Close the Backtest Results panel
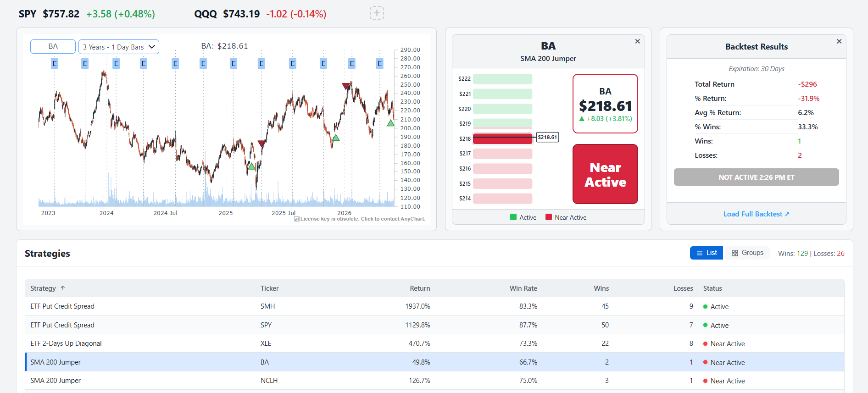 click(839, 41)
